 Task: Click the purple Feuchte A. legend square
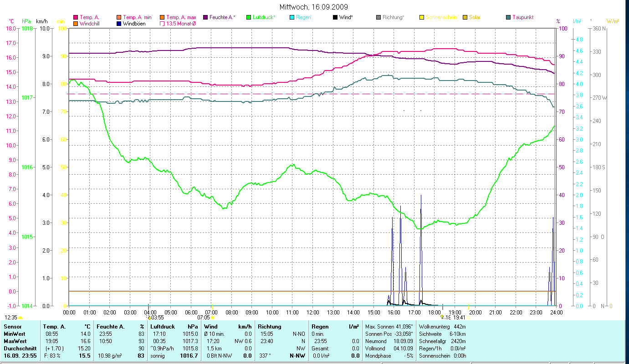tap(205, 17)
